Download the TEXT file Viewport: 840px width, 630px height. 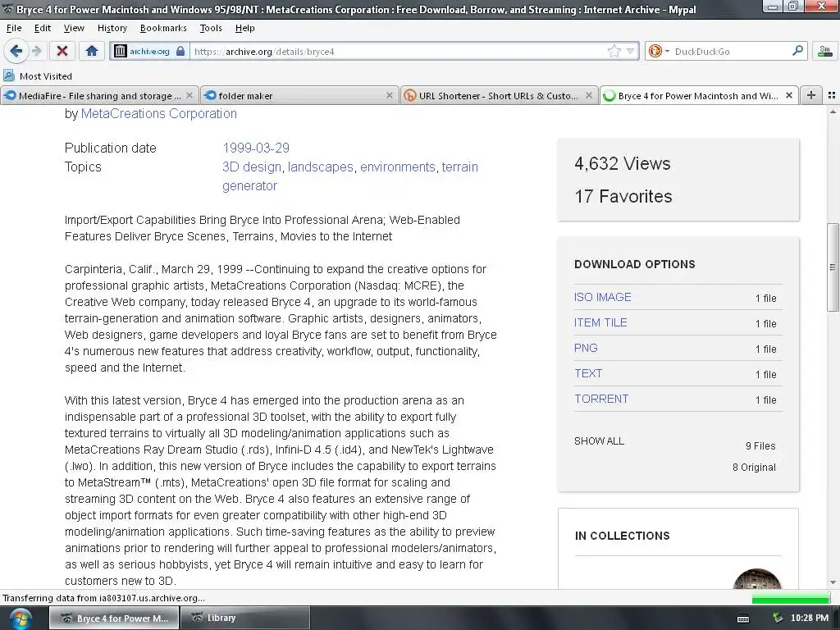(x=588, y=373)
